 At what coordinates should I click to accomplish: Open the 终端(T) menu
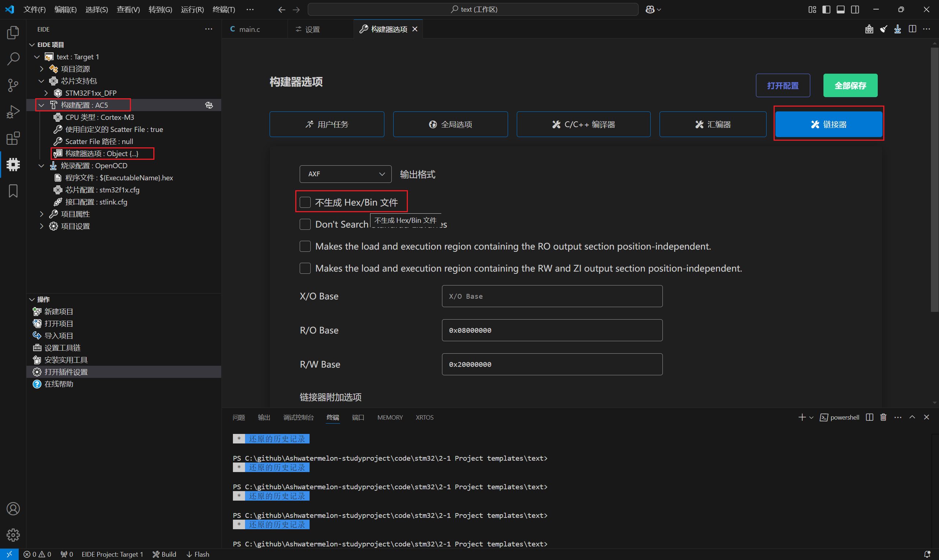tap(223, 10)
